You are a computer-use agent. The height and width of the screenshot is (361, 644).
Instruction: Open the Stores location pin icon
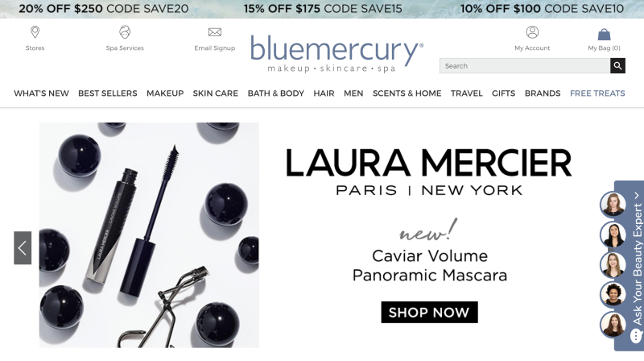tap(35, 32)
